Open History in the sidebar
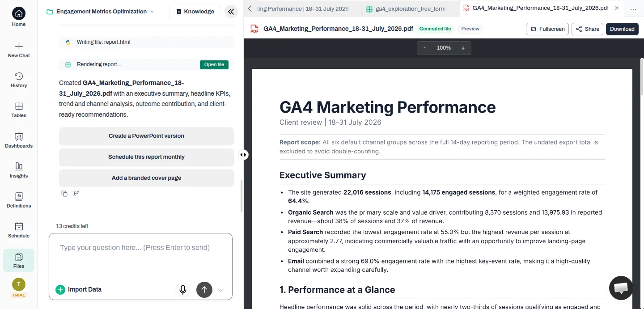The height and width of the screenshot is (309, 644). (x=19, y=80)
